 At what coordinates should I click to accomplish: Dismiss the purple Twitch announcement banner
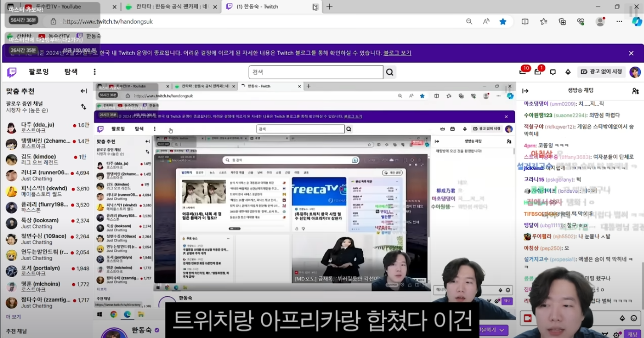pyautogui.click(x=631, y=53)
